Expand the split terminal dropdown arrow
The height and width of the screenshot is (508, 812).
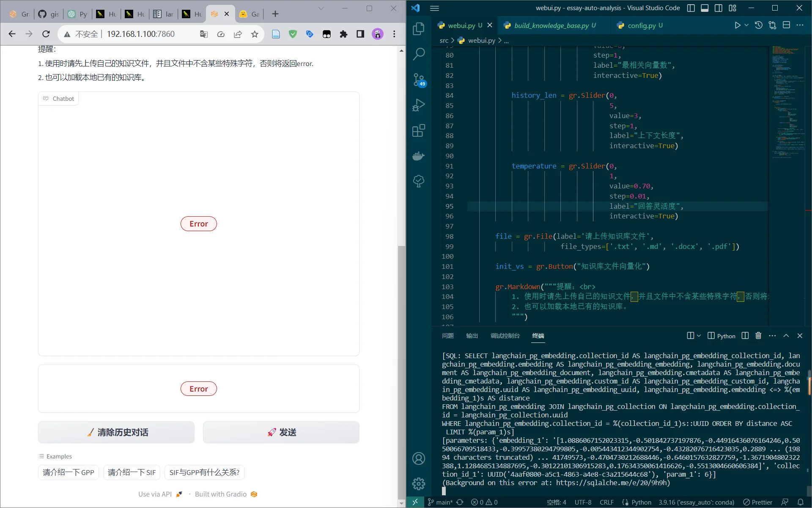coord(699,336)
